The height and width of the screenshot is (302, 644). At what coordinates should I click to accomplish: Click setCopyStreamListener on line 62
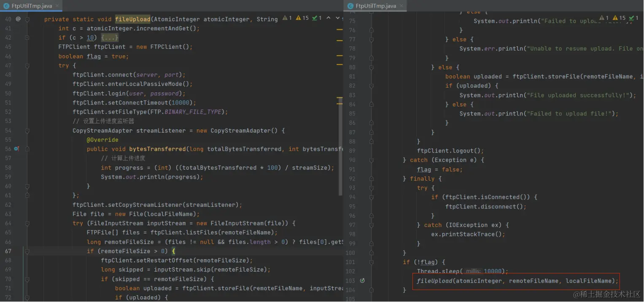click(x=145, y=205)
